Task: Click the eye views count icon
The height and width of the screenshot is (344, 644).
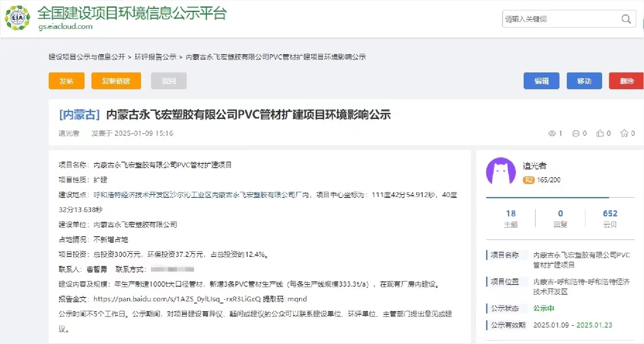Action: [552, 134]
